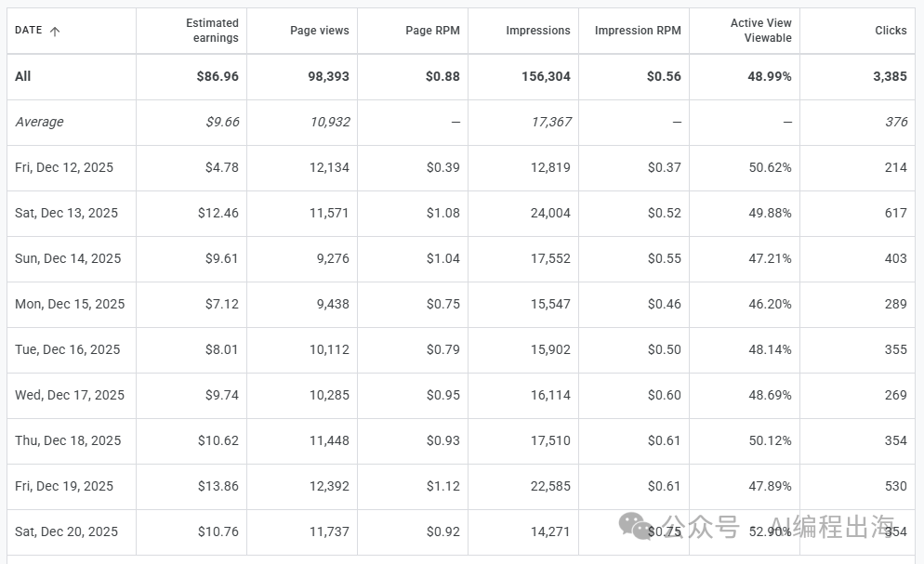Image resolution: width=924 pixels, height=564 pixels.
Task: Select clicks value 530
Action: coord(896,486)
